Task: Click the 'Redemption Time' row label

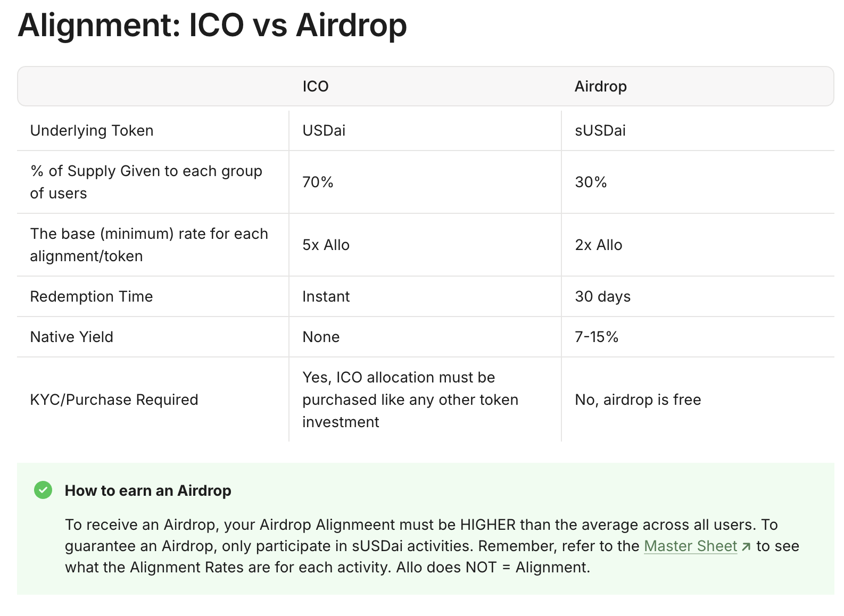Action: point(92,296)
